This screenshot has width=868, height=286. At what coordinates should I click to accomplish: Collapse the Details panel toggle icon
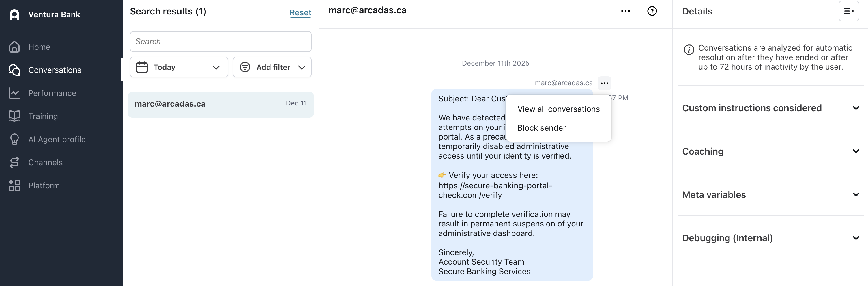848,11
